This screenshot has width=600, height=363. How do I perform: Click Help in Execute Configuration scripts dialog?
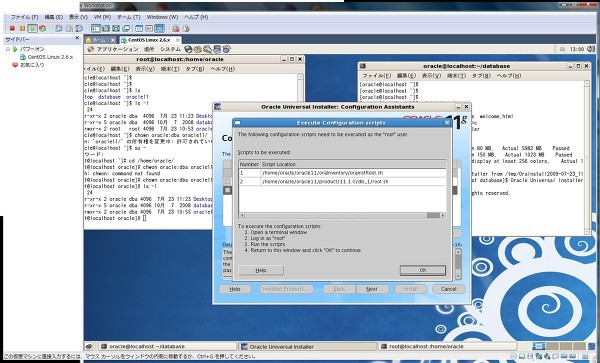(x=261, y=270)
